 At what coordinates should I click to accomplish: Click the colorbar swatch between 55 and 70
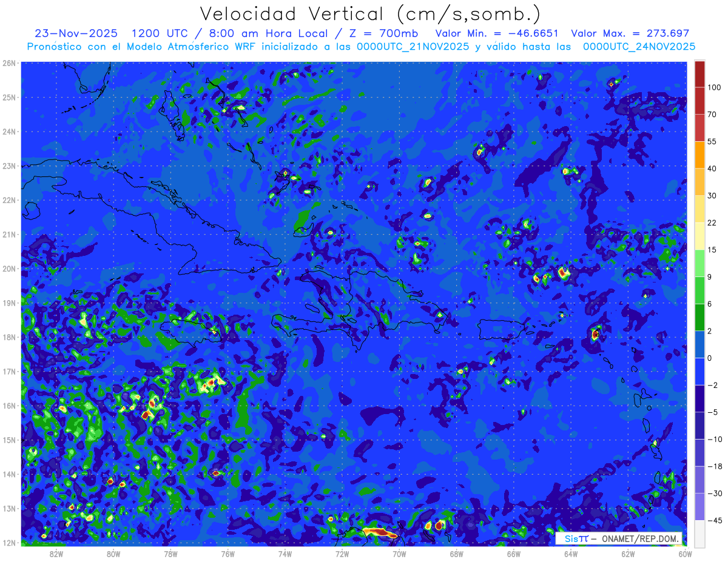pos(699,127)
